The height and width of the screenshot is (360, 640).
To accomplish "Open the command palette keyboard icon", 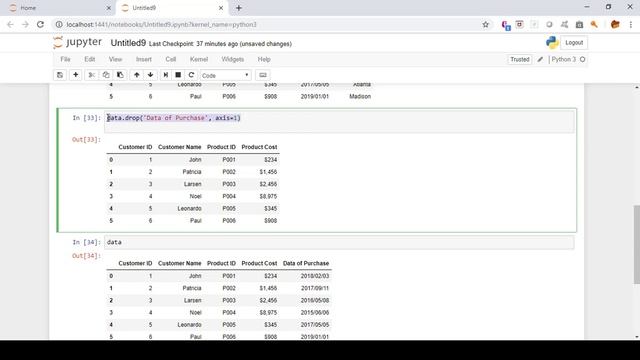I will point(263,75).
